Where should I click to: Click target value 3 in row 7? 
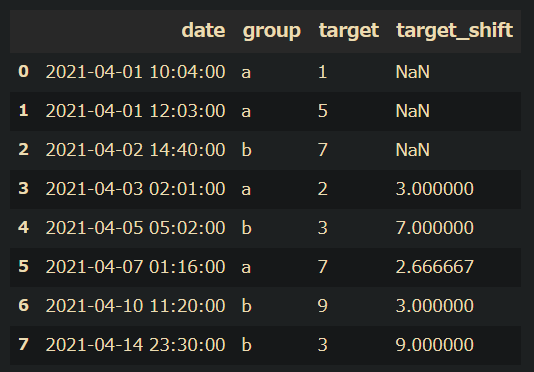323,344
